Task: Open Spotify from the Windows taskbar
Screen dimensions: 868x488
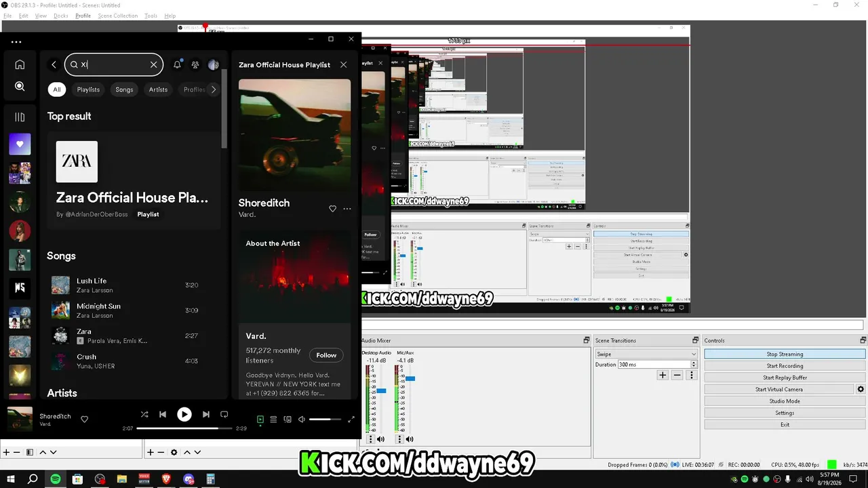Action: coord(56,479)
